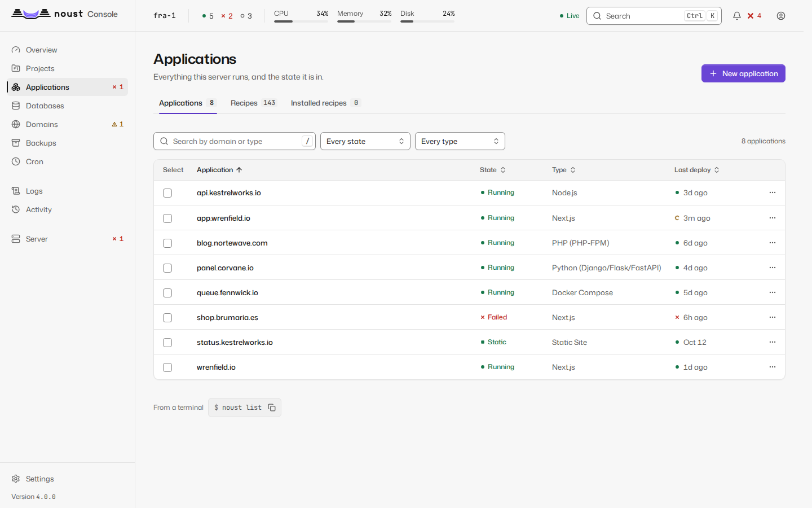
Task: Open the panel.corvane.io application
Action: pyautogui.click(x=225, y=268)
